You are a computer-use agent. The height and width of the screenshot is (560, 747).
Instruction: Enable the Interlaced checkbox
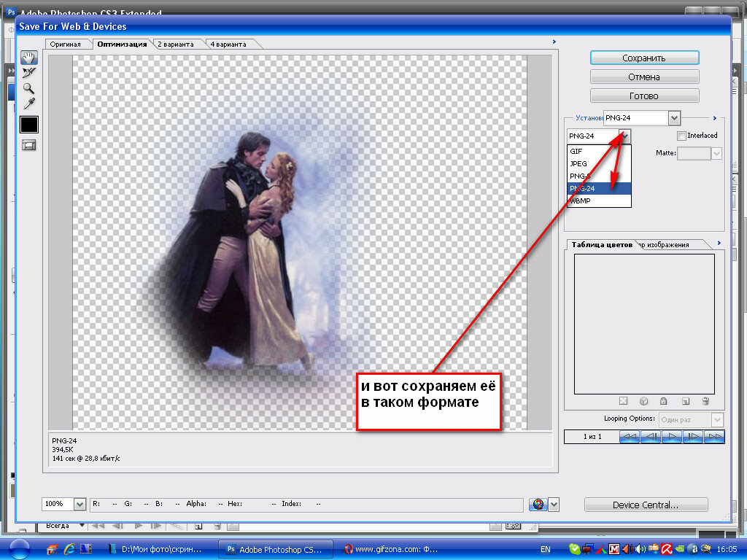[x=681, y=136]
